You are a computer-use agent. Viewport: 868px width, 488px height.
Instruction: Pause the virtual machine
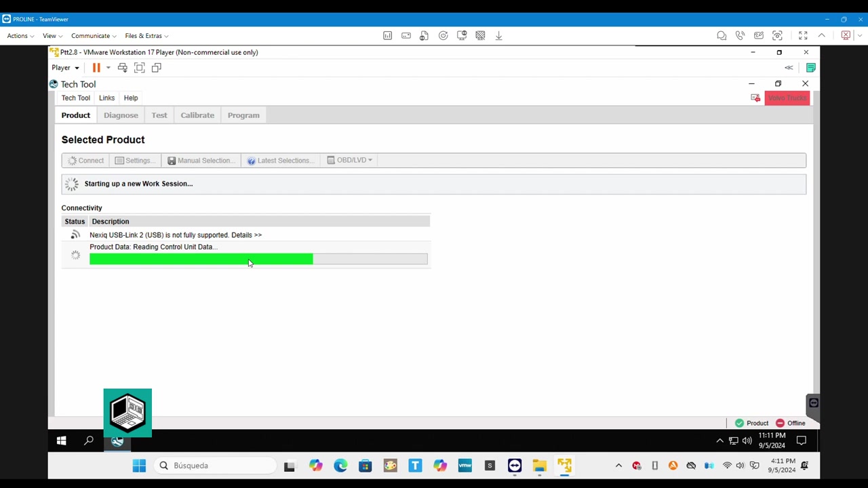pos(96,68)
